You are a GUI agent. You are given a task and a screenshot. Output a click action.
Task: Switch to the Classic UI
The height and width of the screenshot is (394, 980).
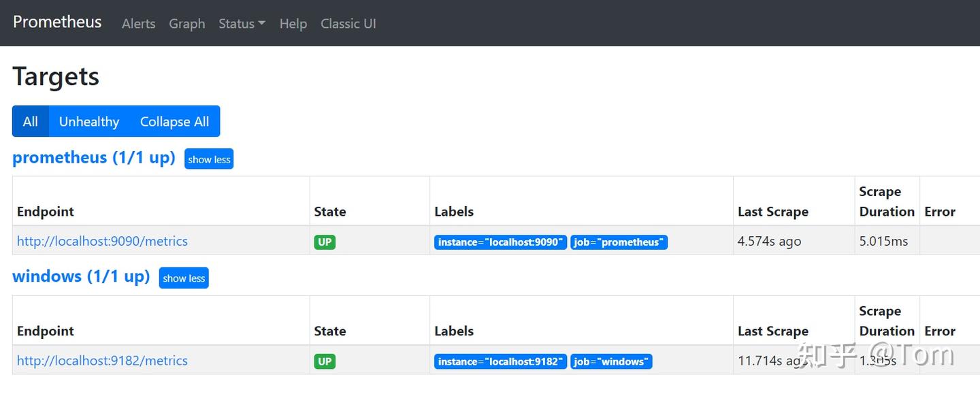pyautogui.click(x=348, y=23)
